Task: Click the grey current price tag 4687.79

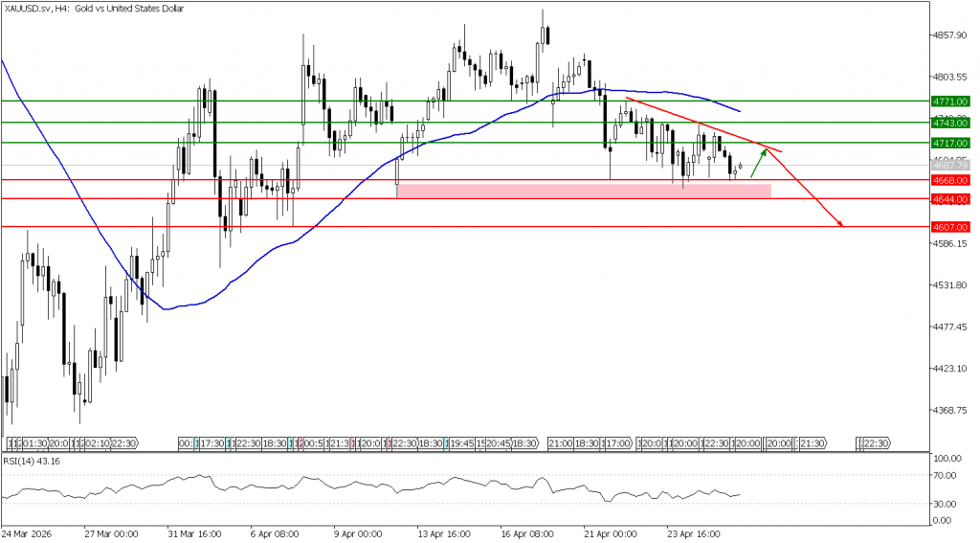Action: tap(950, 166)
